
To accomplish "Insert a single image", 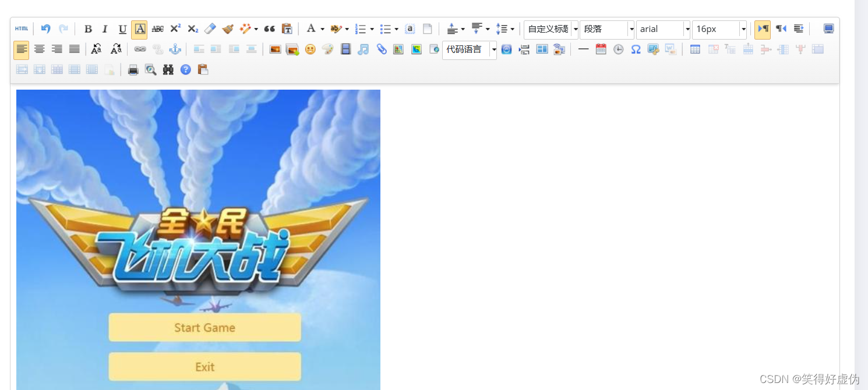I will click(x=275, y=49).
